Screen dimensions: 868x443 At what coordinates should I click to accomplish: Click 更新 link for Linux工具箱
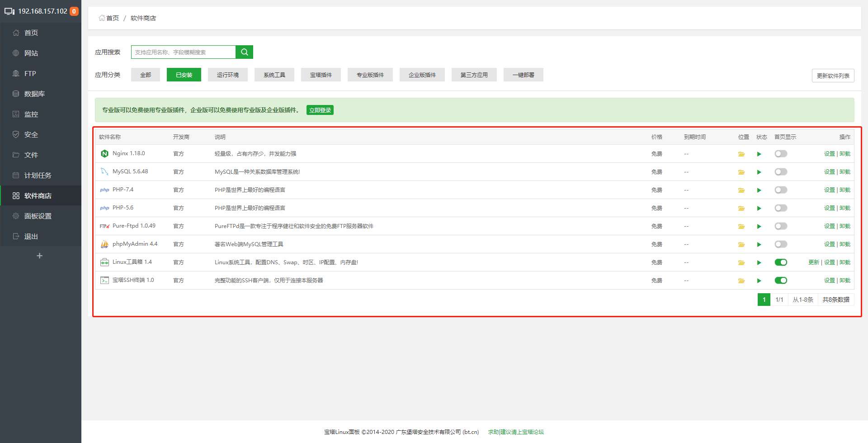coord(814,262)
